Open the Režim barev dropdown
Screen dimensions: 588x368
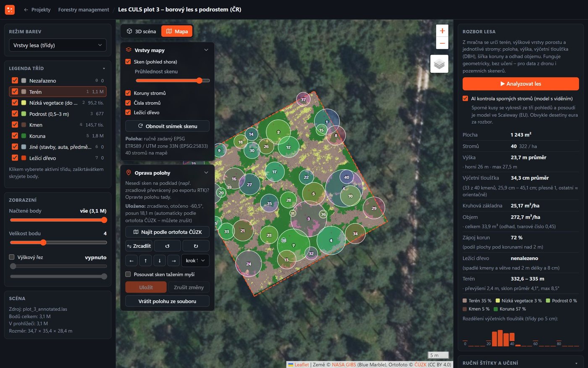[58, 45]
